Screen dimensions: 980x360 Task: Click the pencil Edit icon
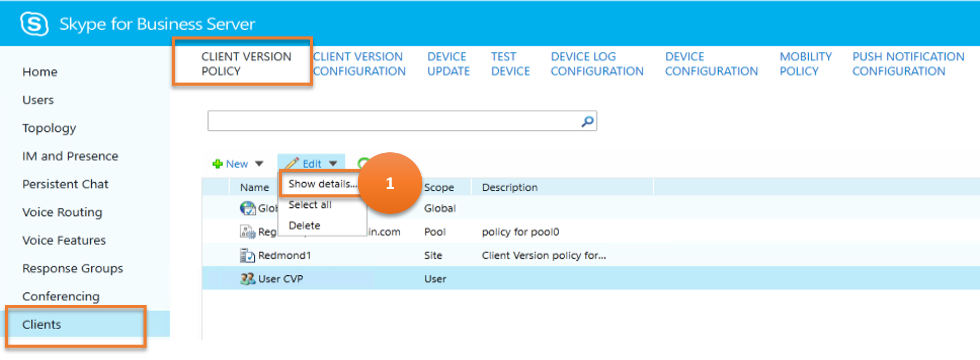[x=292, y=164]
